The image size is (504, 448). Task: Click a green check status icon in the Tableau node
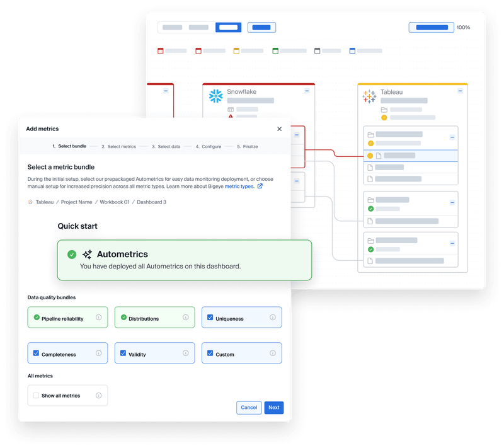(x=370, y=208)
